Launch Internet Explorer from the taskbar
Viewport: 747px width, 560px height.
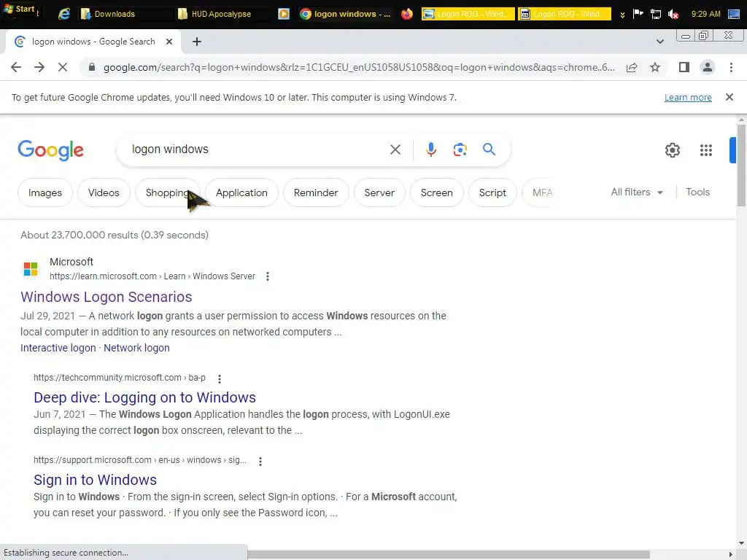(x=64, y=14)
